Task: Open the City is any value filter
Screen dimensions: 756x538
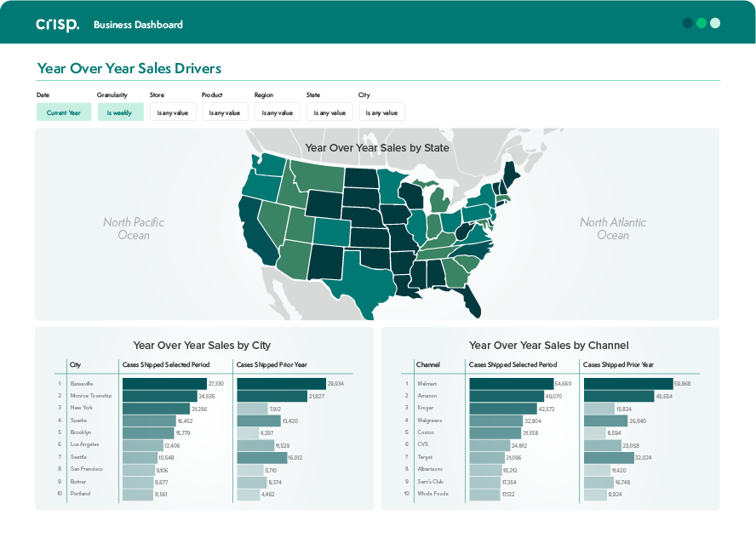Action: (x=382, y=112)
